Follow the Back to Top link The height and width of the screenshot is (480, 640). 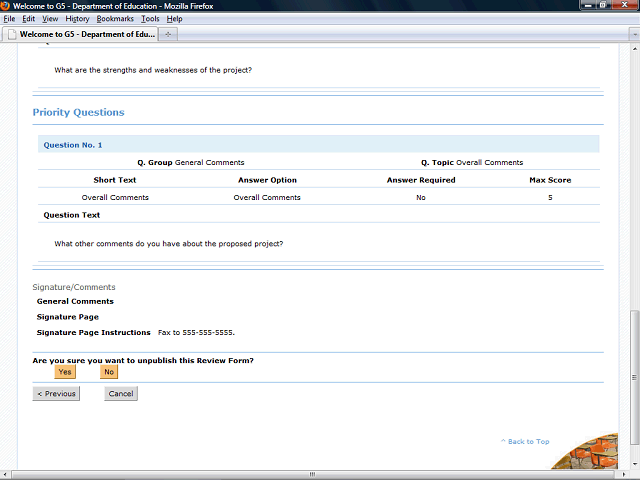click(x=527, y=441)
